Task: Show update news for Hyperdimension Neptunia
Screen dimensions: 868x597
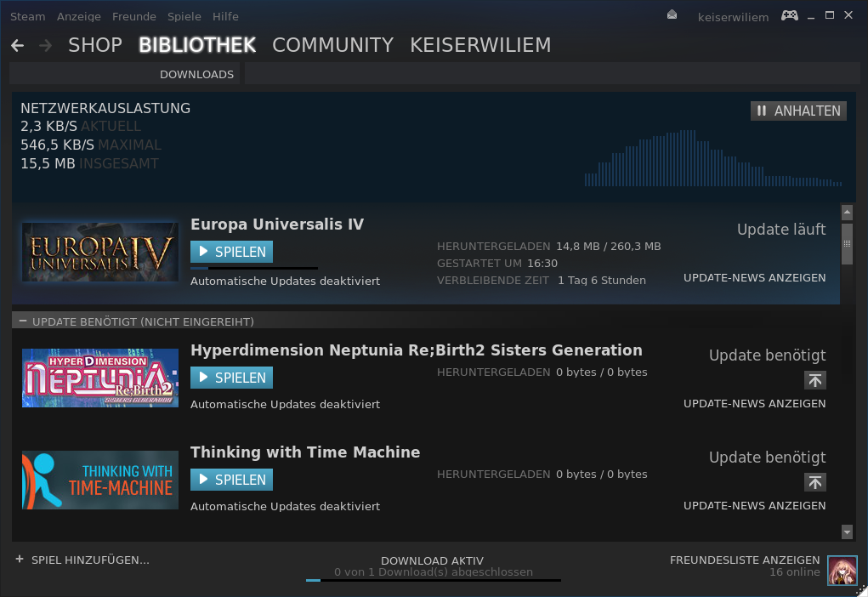Action: [755, 404]
